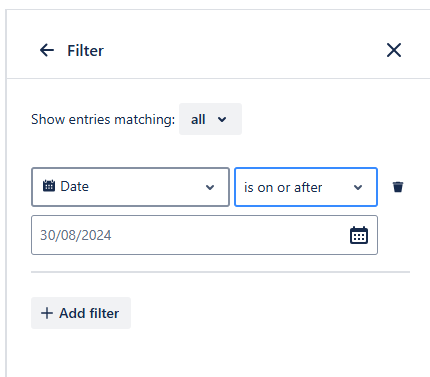The width and height of the screenshot is (430, 377).
Task: Click the chevron in 'is on or after' box
Action: point(358,187)
